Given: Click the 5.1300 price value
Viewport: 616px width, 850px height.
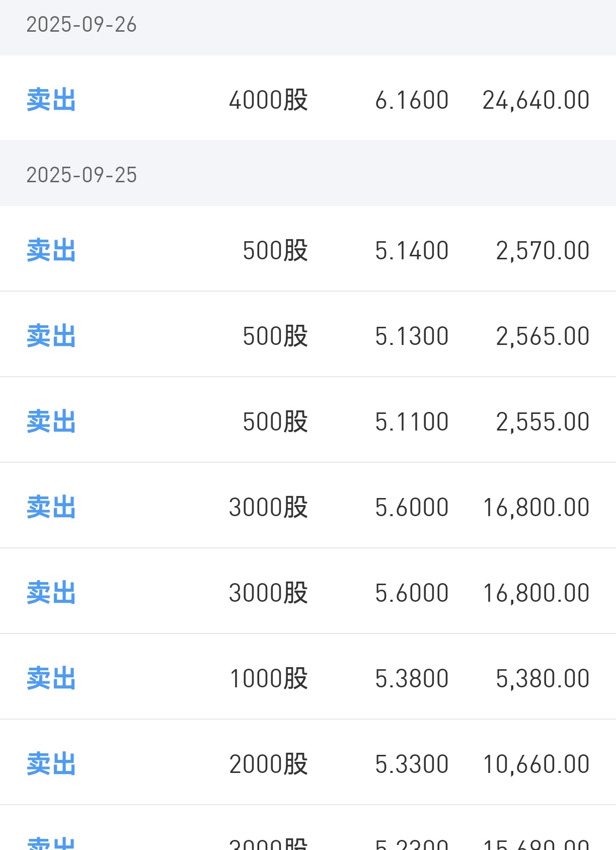Looking at the screenshot, I should [x=412, y=336].
